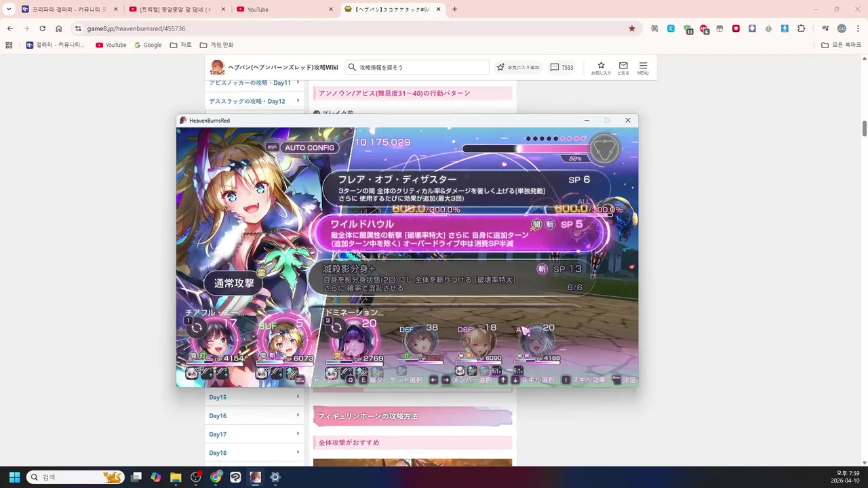The height and width of the screenshot is (488, 868).
Task: Open the Chrome extensions puzzle icon
Action: point(802,28)
